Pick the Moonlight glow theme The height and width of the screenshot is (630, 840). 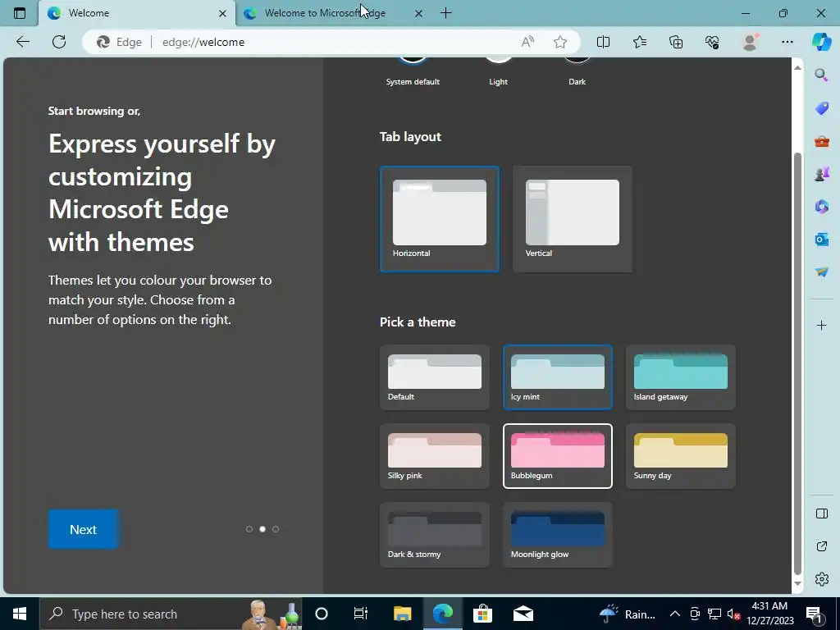tap(558, 535)
